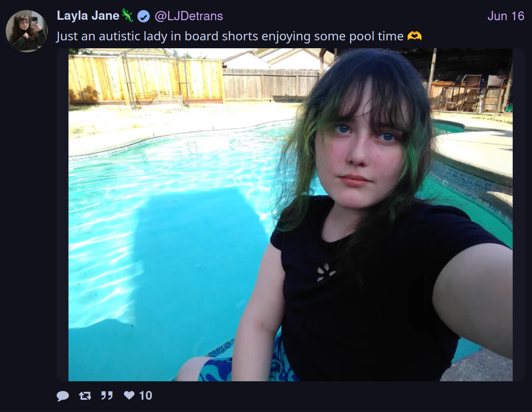This screenshot has height=412, width=532.
Task: Click the heart hands emoji in tweet
Action: (415, 36)
